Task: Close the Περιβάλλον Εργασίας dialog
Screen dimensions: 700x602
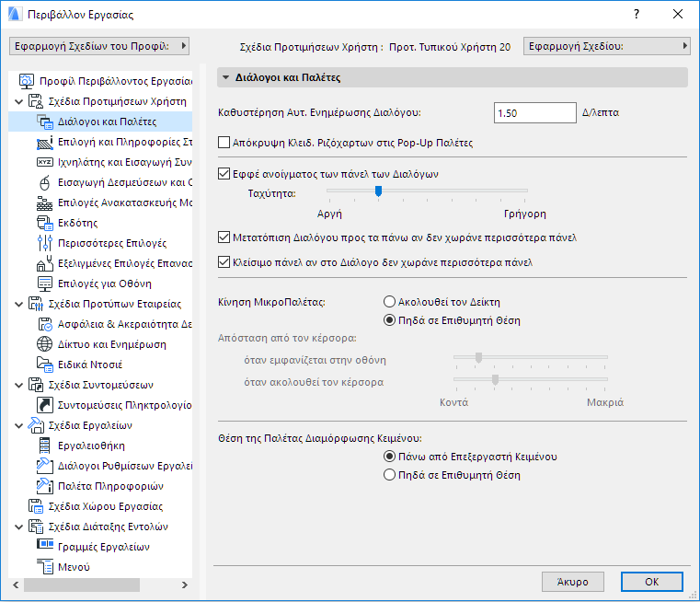Action: pyautogui.click(x=678, y=15)
